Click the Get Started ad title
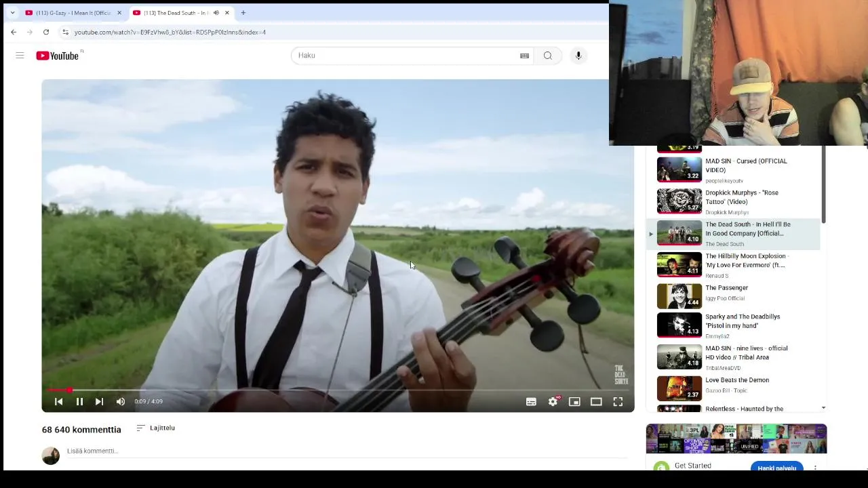 point(693,466)
